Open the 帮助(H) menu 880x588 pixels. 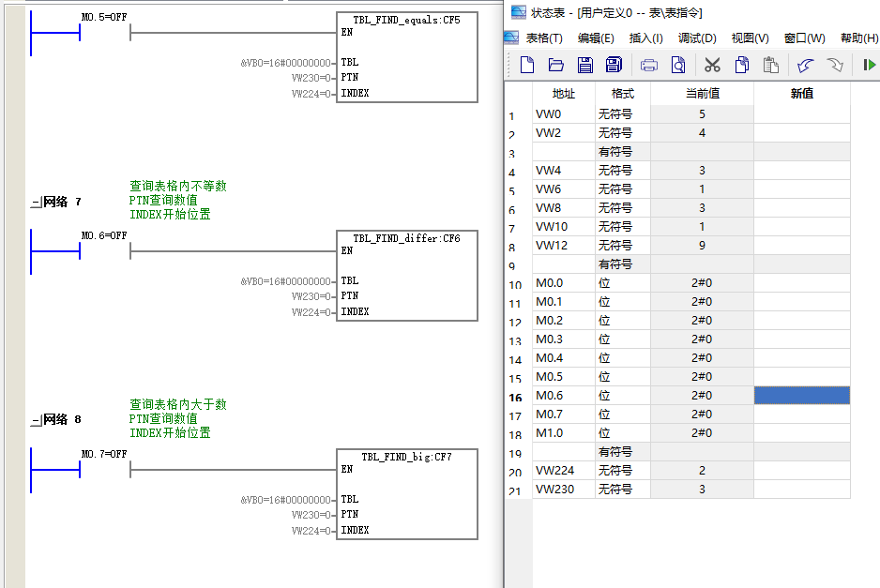tap(859, 38)
